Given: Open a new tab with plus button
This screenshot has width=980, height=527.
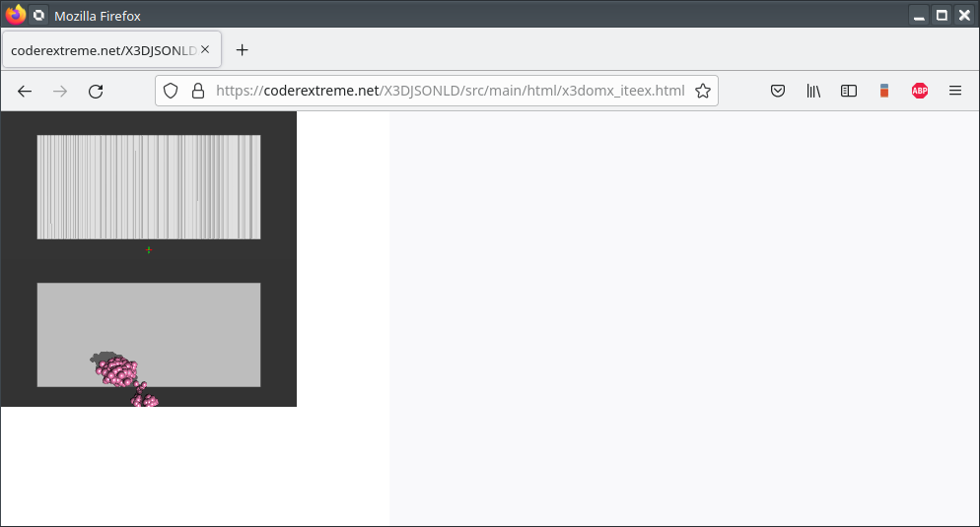Looking at the screenshot, I should [x=243, y=49].
